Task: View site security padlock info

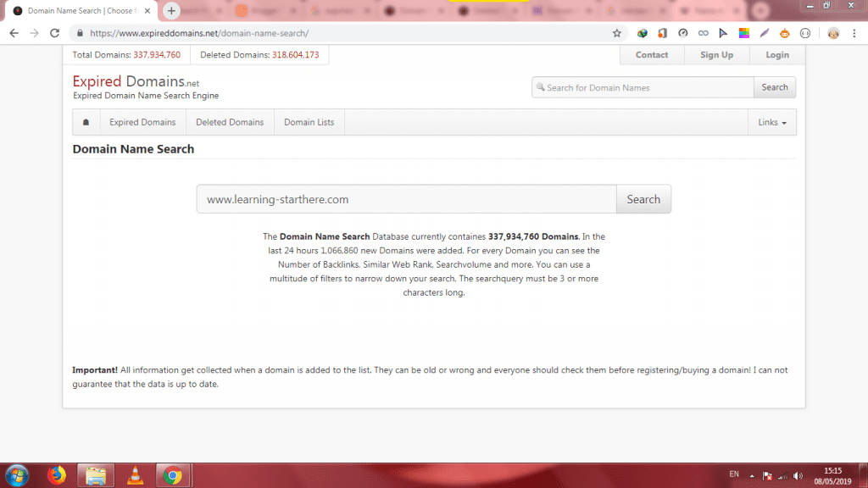Action: point(80,33)
